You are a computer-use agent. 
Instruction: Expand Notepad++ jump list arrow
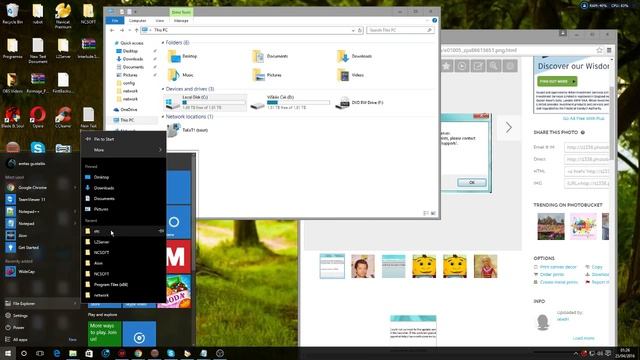point(75,211)
